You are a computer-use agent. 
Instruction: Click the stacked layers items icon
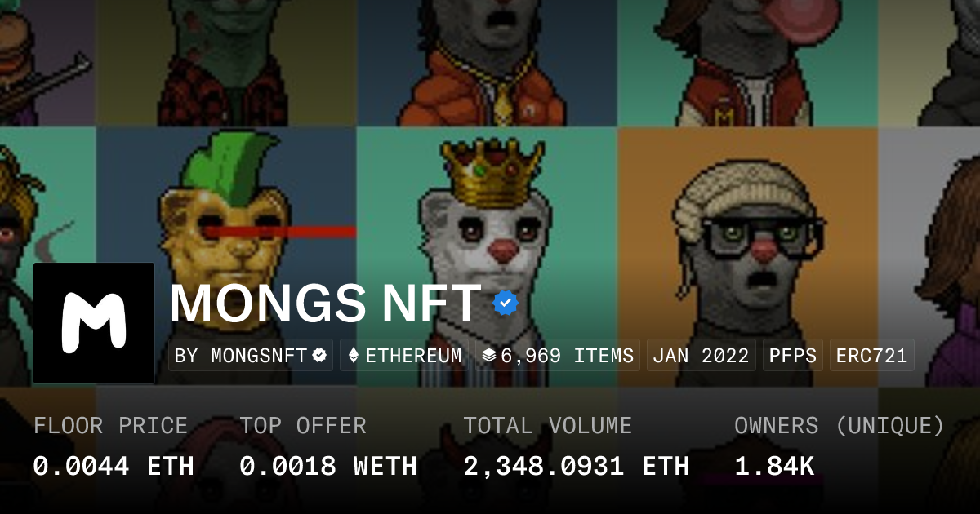489,356
